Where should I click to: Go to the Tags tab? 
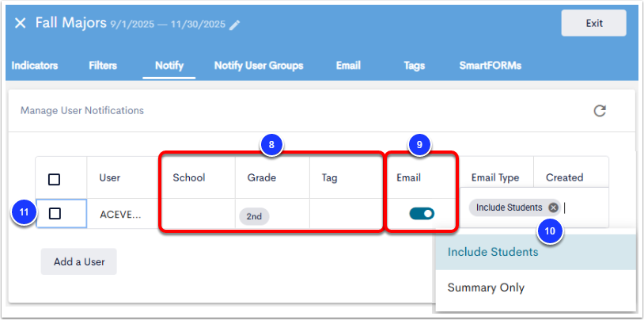pos(414,66)
